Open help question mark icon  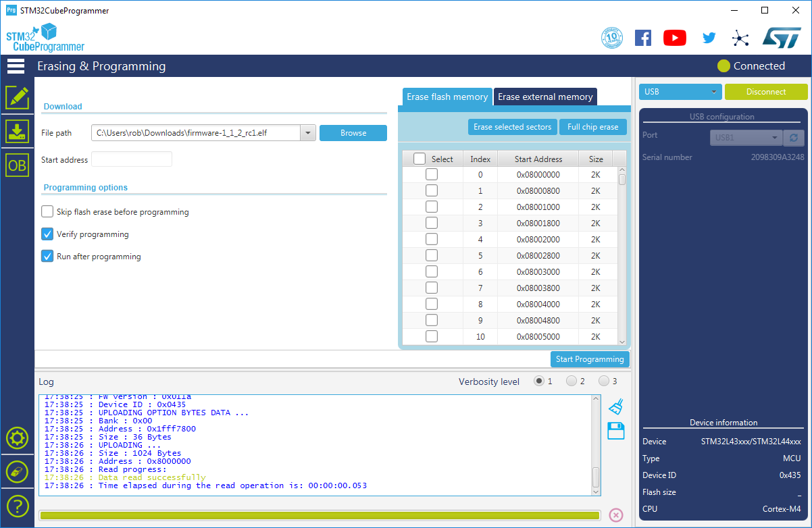[17, 505]
